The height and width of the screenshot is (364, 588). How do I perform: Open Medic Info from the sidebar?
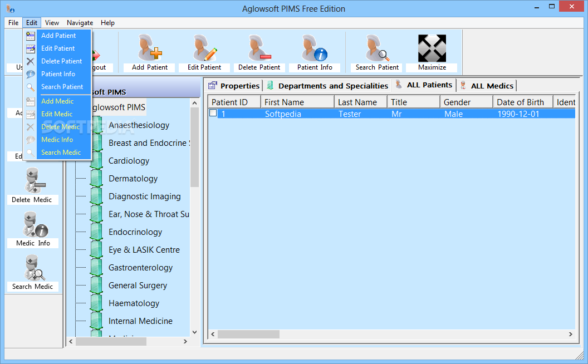[35, 224]
